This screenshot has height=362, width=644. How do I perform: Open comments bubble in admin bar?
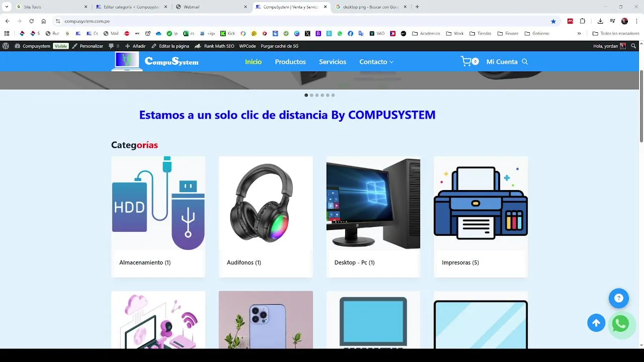coord(114,46)
